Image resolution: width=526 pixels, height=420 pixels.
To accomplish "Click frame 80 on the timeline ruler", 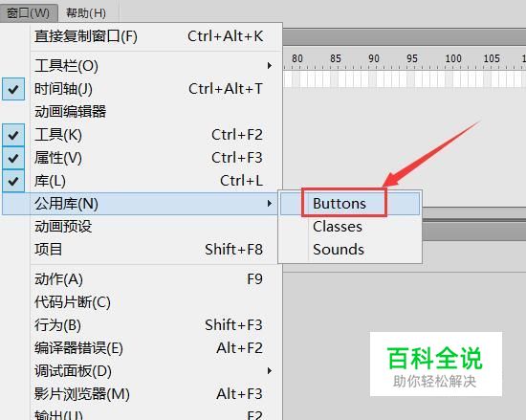I will pyautogui.click(x=297, y=58).
